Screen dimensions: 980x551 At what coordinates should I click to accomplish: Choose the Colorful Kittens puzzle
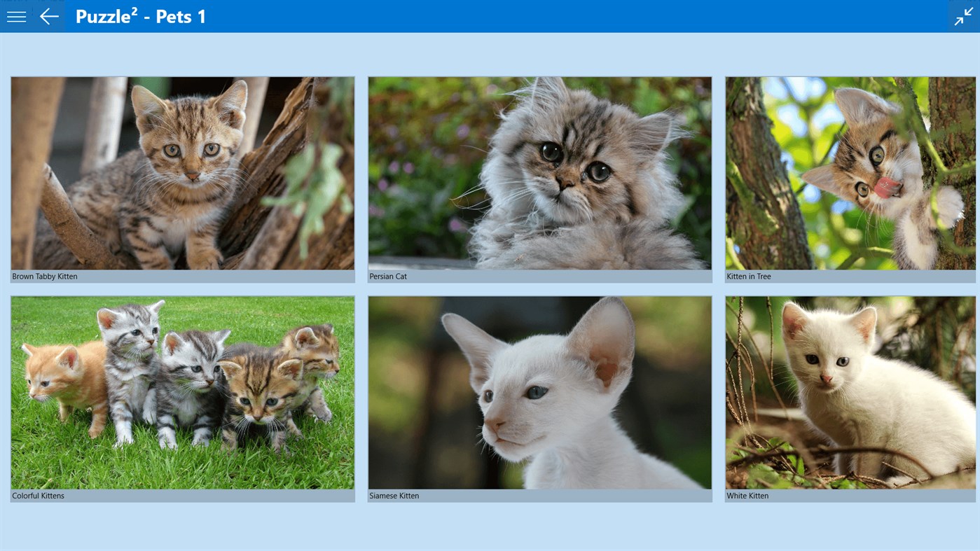[182, 392]
